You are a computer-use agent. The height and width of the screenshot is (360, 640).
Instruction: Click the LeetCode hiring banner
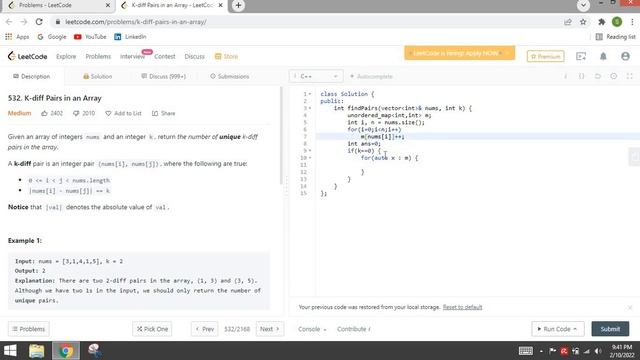point(460,53)
